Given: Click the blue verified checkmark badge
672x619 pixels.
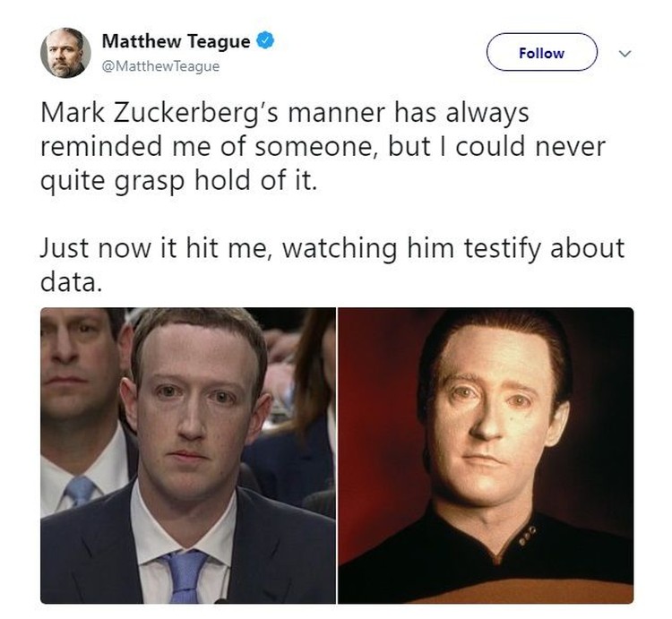Looking at the screenshot, I should [265, 40].
